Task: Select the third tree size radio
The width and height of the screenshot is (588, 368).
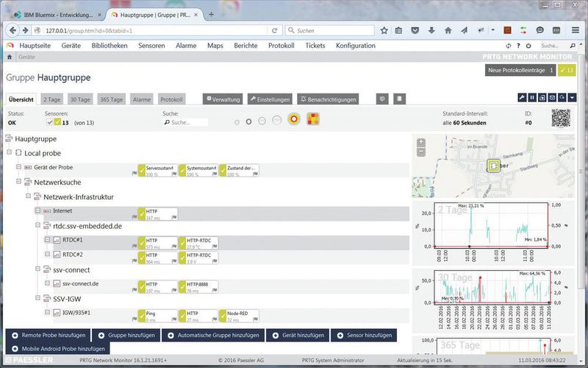Action: point(262,121)
